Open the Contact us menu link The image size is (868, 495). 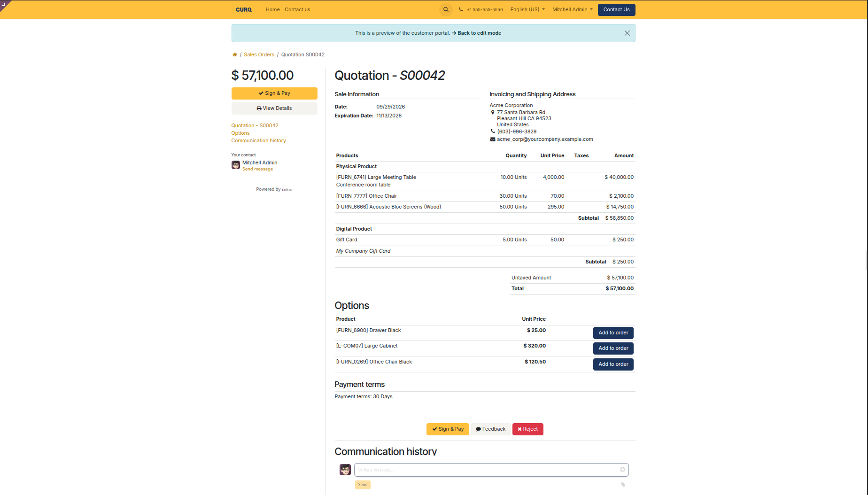click(x=297, y=9)
